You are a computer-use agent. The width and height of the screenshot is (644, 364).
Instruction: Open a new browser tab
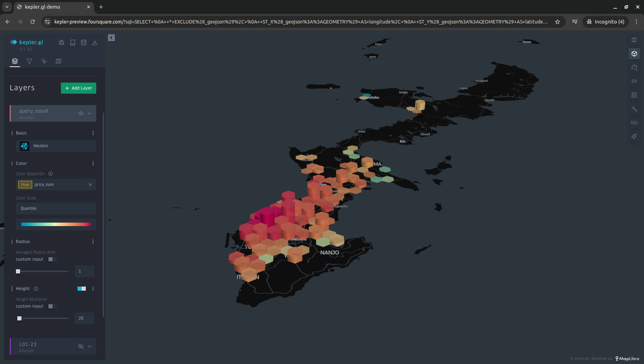(101, 7)
